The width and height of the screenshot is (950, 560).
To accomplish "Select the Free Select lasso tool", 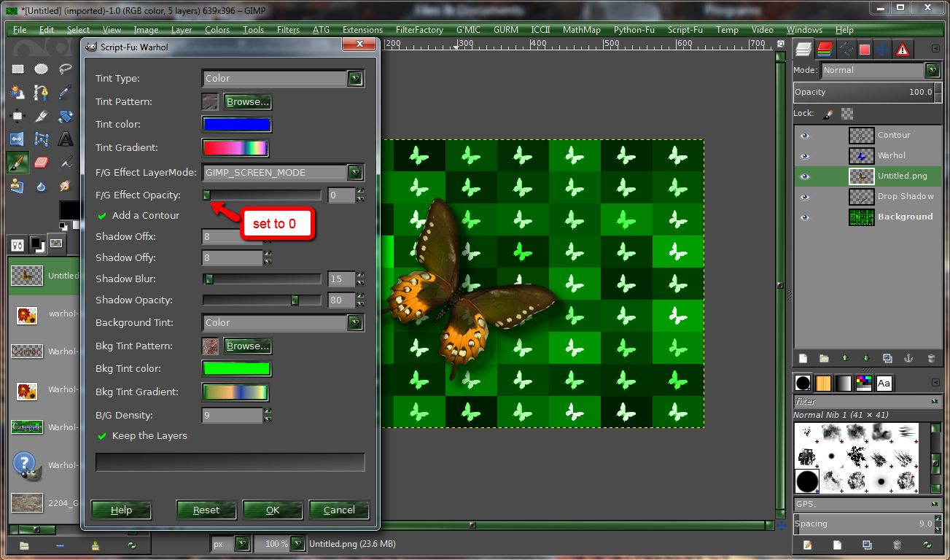I will 66,69.
